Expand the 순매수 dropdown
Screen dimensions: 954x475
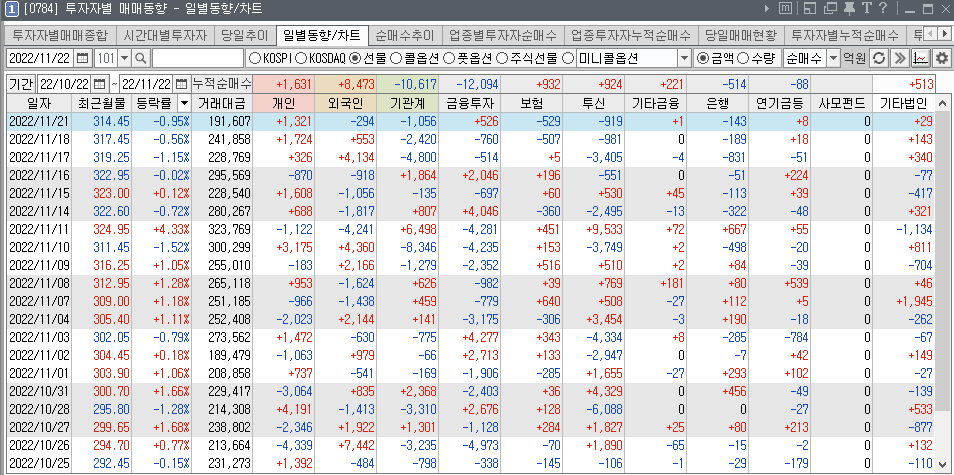(830, 58)
